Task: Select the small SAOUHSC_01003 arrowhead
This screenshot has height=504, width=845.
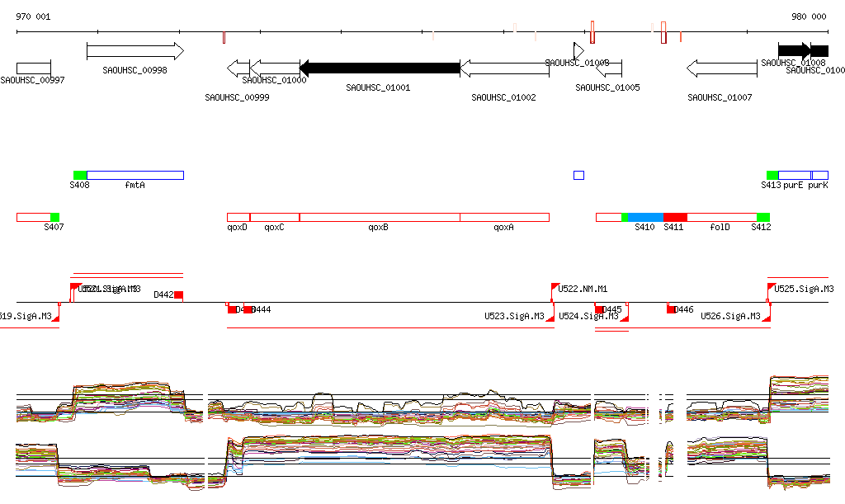Action: [x=578, y=51]
